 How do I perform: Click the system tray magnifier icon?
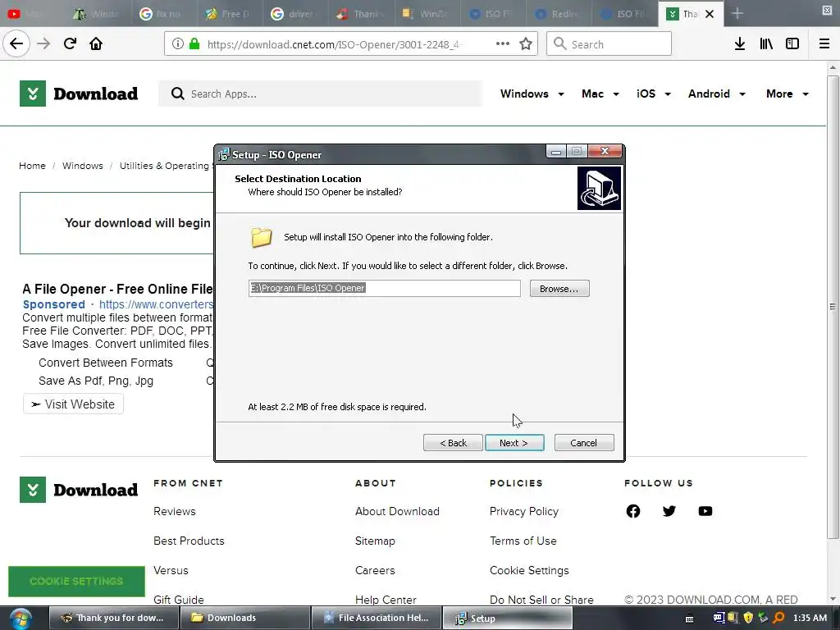pos(779,618)
